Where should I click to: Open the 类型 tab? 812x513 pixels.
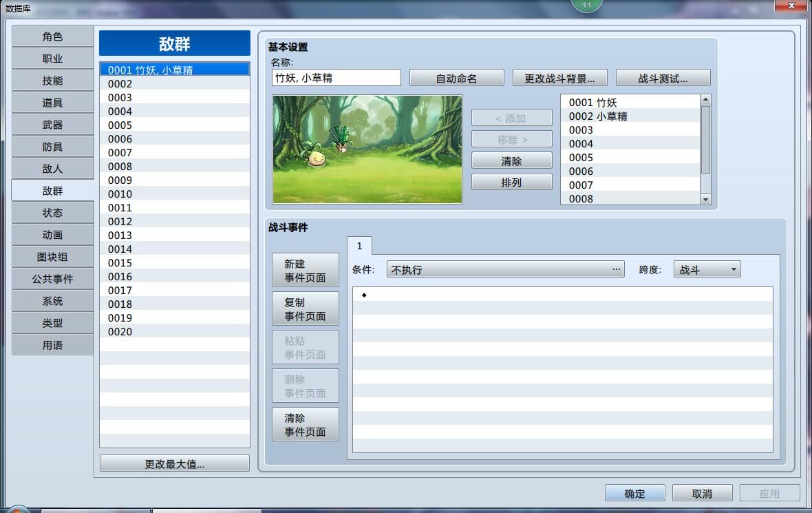[x=52, y=323]
